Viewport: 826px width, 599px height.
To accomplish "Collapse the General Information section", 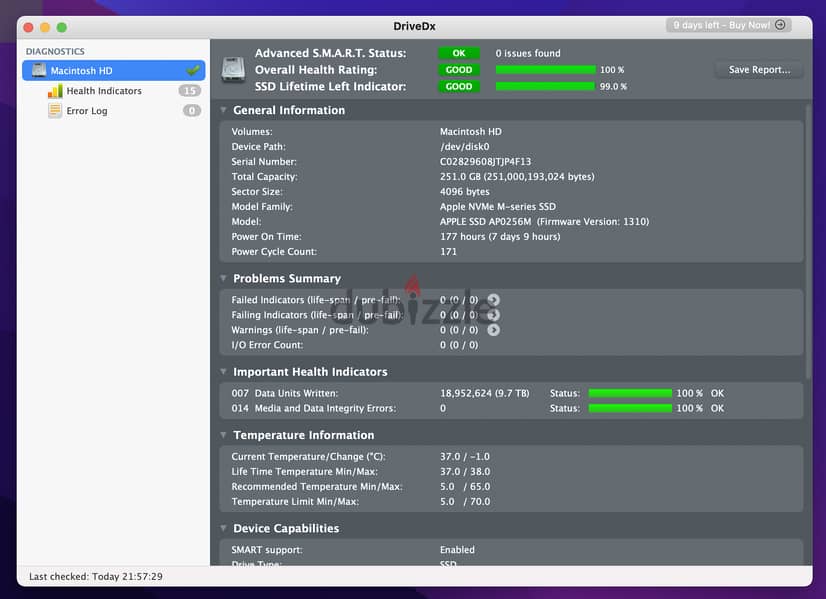I will click(223, 110).
